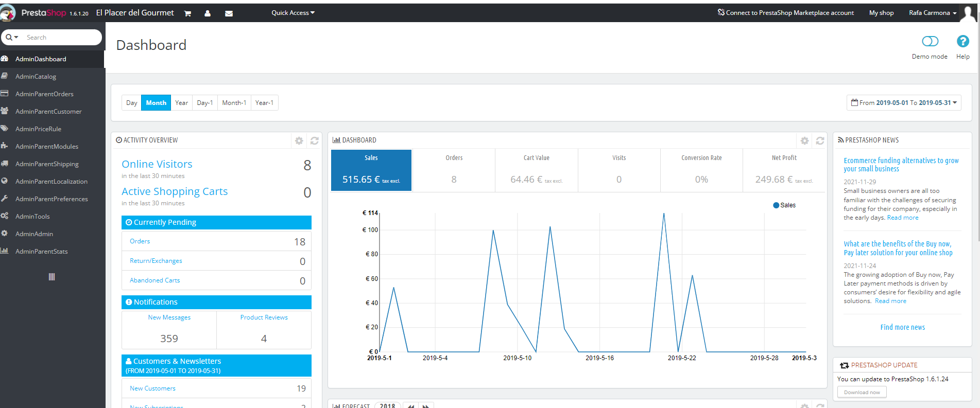980x408 pixels.
Task: Open the New Customers link
Action: (x=153, y=388)
